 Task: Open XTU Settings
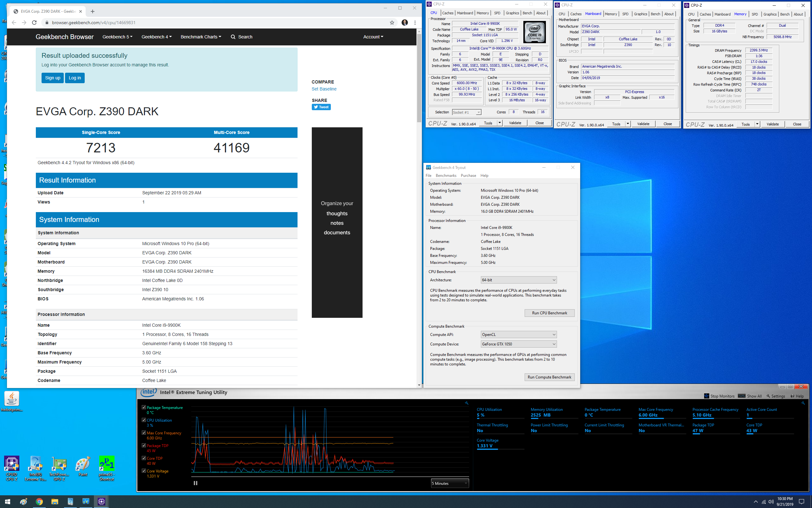[776, 396]
